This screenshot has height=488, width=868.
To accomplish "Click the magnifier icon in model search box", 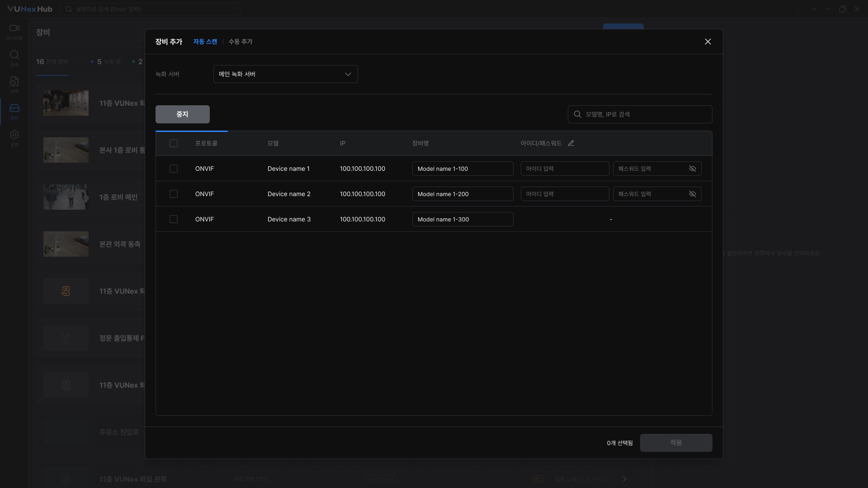I will point(577,114).
